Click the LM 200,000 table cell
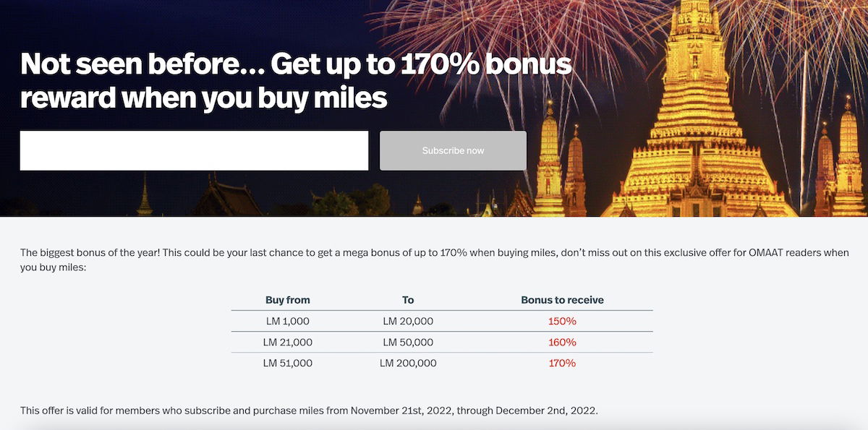This screenshot has height=430, width=868. (x=408, y=363)
